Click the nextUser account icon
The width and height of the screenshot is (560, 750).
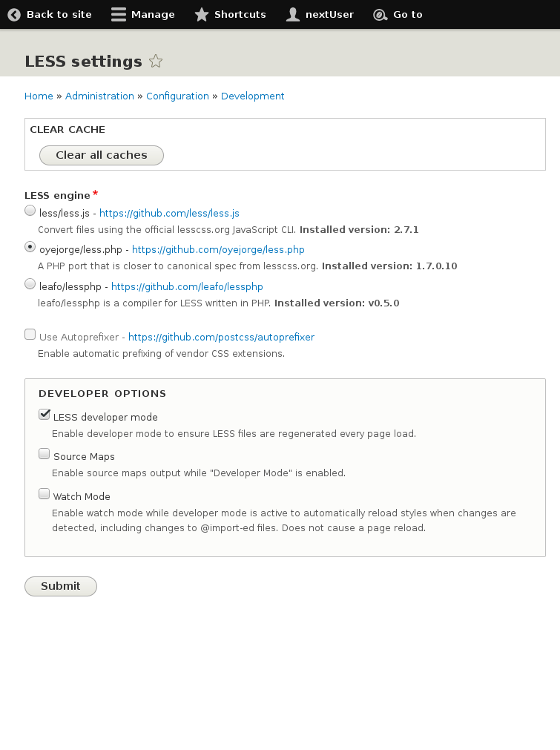coord(294,13)
